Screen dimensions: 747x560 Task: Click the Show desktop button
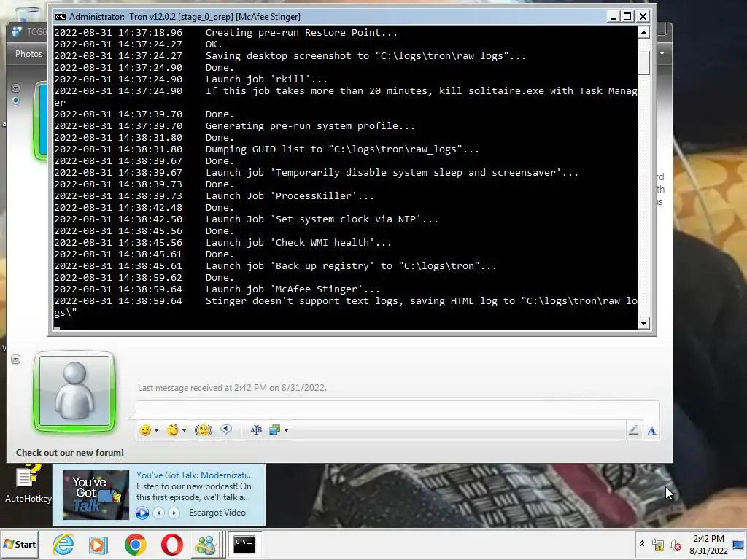coord(740,544)
